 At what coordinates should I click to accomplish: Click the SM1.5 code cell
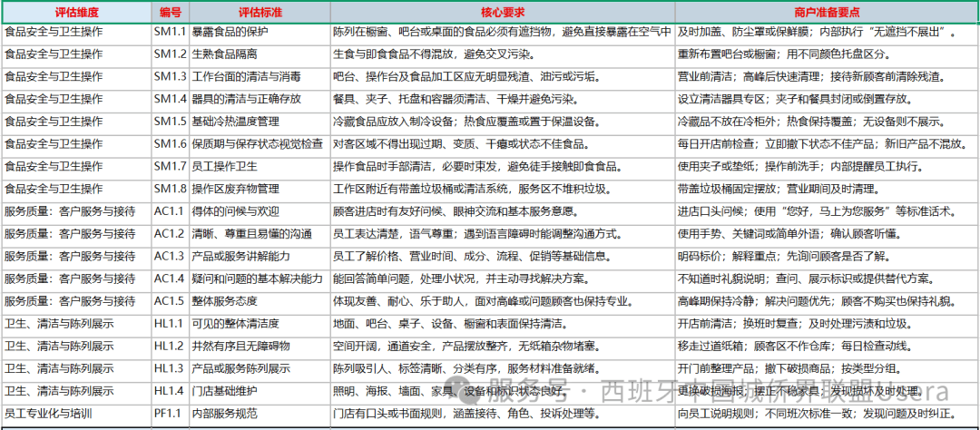(170, 122)
